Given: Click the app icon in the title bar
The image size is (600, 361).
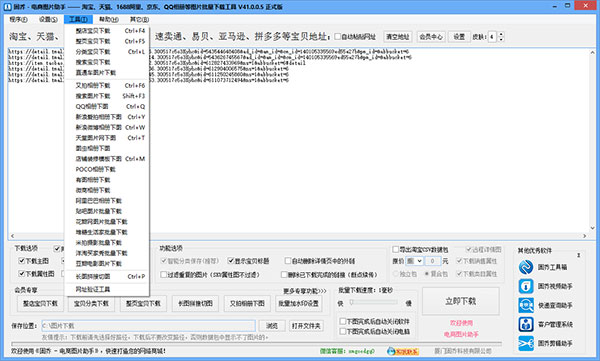Looking at the screenshot, I should [7, 7].
